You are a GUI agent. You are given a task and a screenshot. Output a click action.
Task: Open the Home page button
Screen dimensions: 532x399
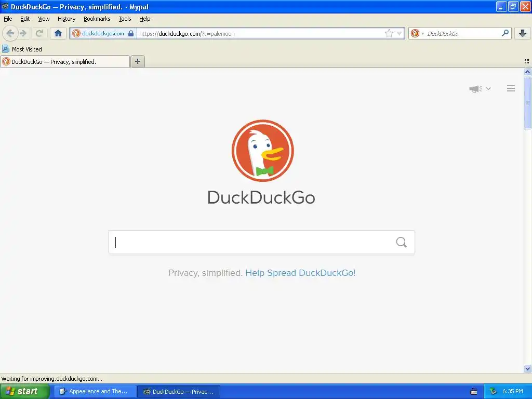(58, 33)
